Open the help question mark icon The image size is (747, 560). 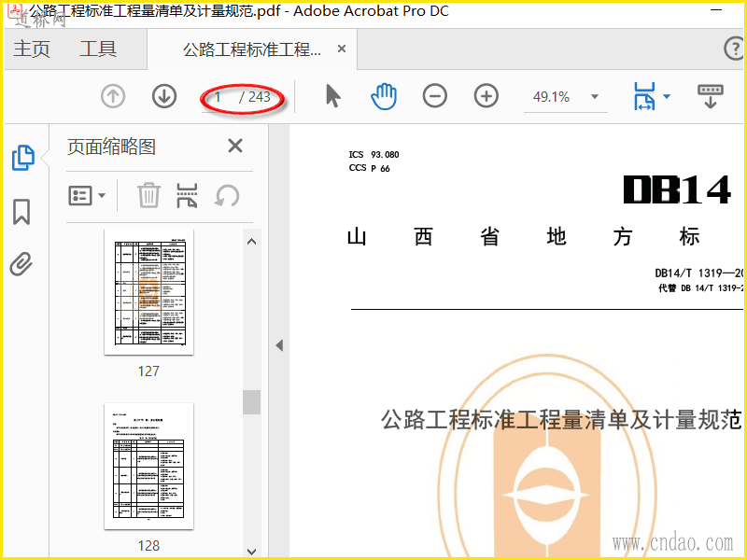[x=734, y=49]
